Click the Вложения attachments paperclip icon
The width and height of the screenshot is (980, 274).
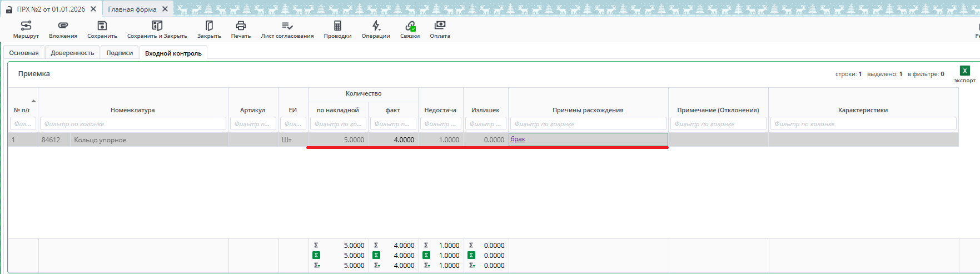[x=63, y=26]
